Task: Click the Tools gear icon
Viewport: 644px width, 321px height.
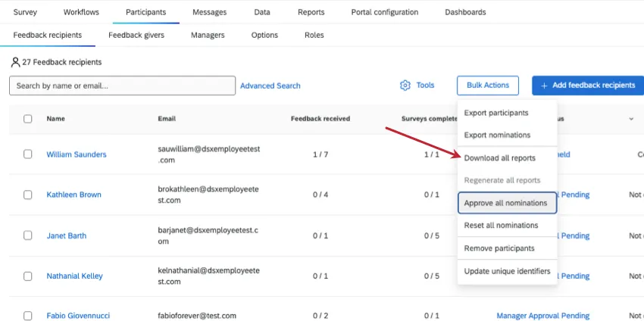Action: tap(405, 86)
